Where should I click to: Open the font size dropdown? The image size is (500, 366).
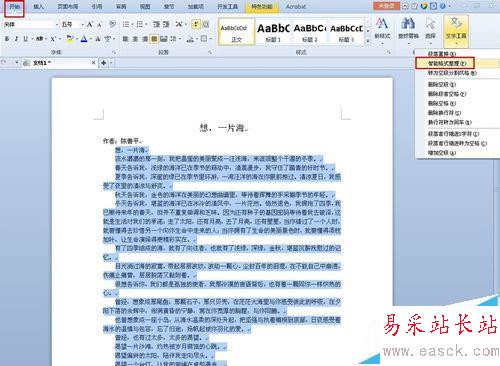pyautogui.click(x=82, y=24)
